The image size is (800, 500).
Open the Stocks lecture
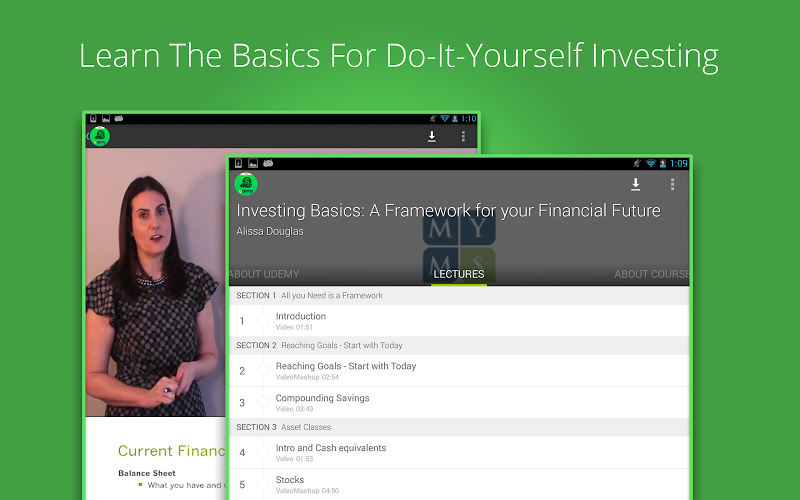[x=459, y=484]
